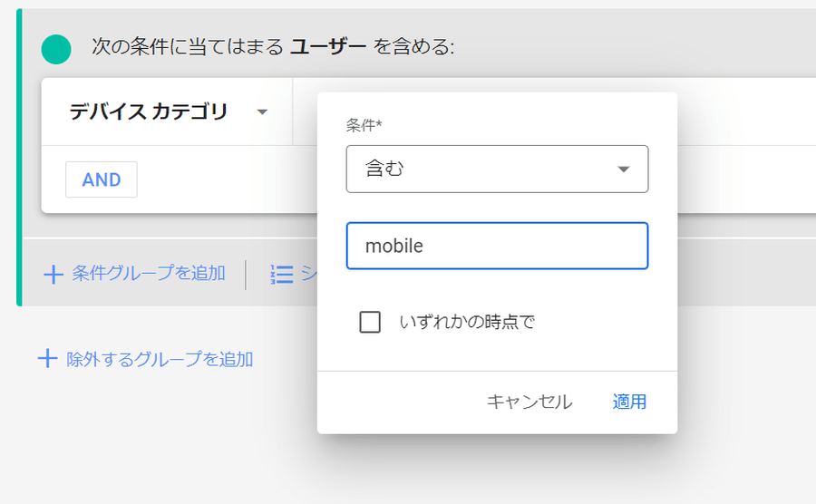Click the small arrow beside デバイス カテゴリ
This screenshot has width=816, height=504.
(262, 111)
